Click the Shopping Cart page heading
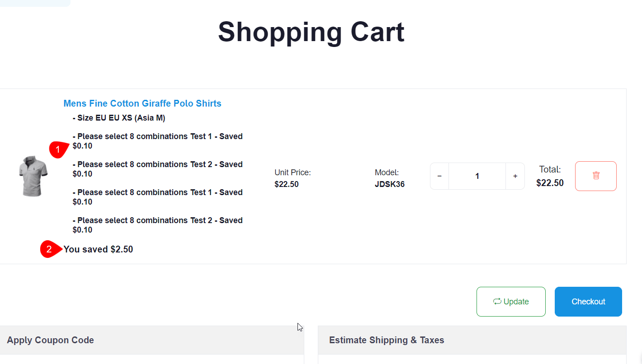 click(311, 32)
